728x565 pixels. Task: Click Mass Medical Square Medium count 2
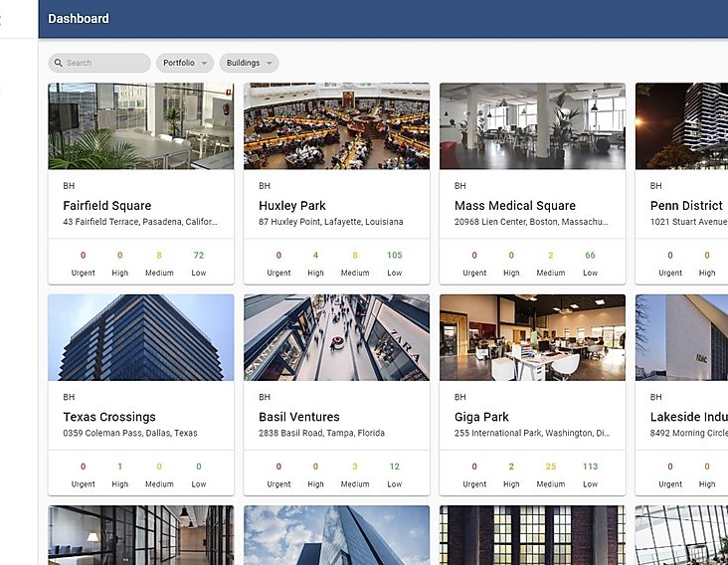[551, 256]
